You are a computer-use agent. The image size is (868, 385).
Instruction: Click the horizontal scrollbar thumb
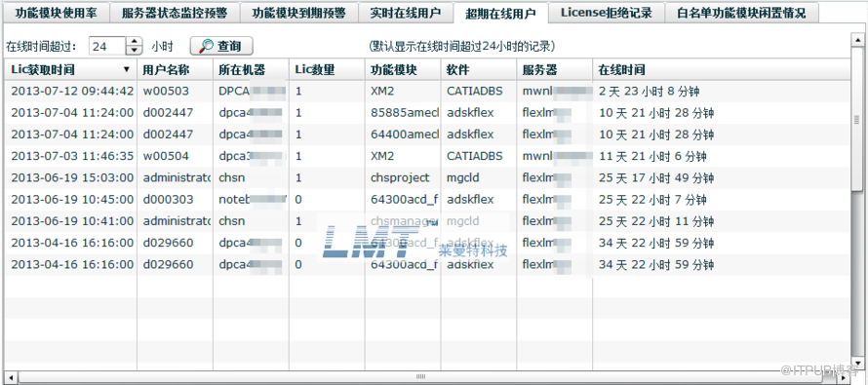tap(419, 377)
